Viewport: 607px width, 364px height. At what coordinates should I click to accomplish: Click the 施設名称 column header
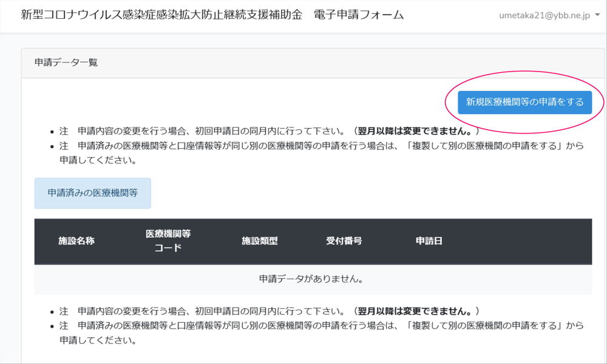[x=76, y=241]
